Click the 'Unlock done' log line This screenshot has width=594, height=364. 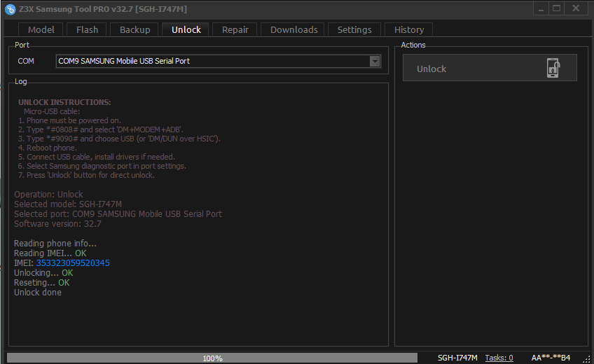[38, 293]
